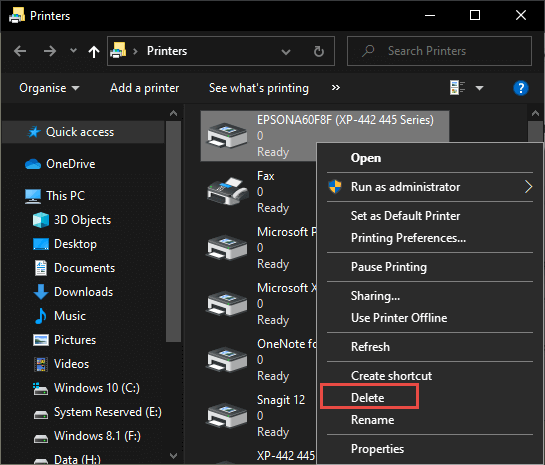Open Printing Preferences from context menu
Viewport: 545px width, 465px height.
point(408,238)
